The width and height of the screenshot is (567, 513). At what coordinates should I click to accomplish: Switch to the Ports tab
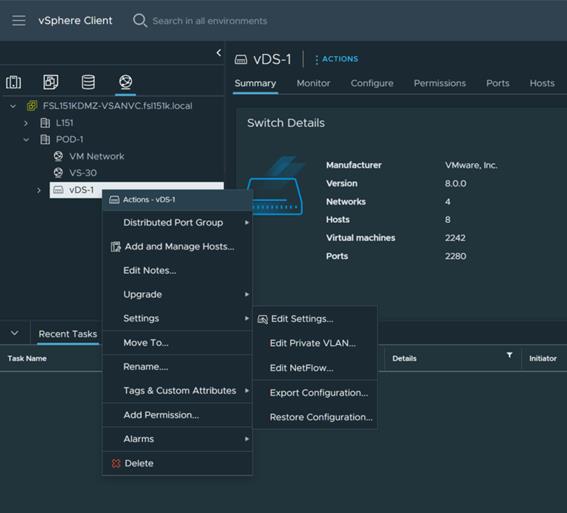(498, 83)
